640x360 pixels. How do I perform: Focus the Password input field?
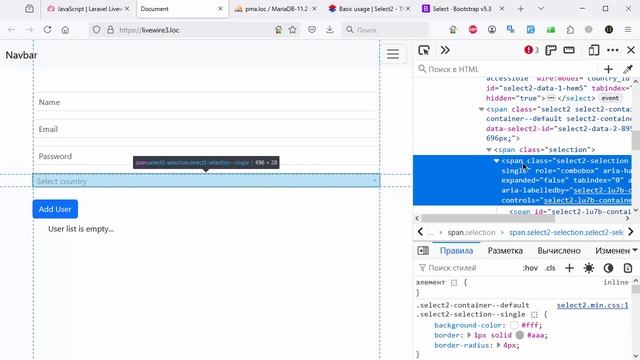(x=206, y=156)
